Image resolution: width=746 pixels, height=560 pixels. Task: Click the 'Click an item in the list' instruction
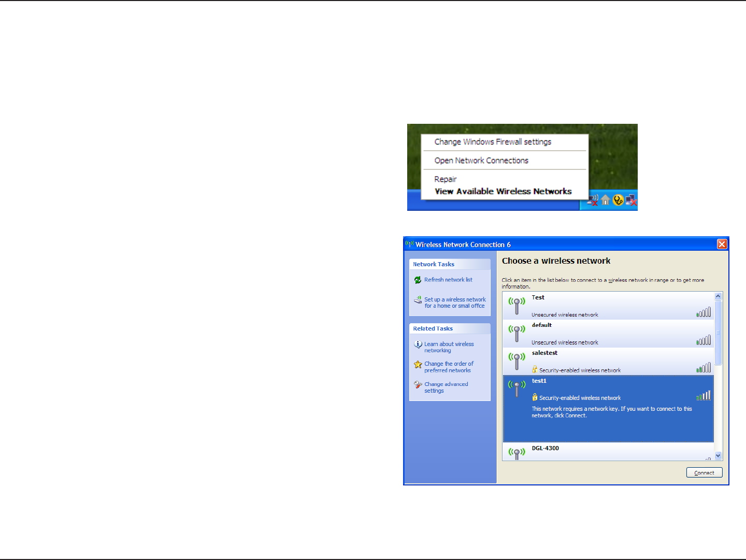(x=603, y=283)
